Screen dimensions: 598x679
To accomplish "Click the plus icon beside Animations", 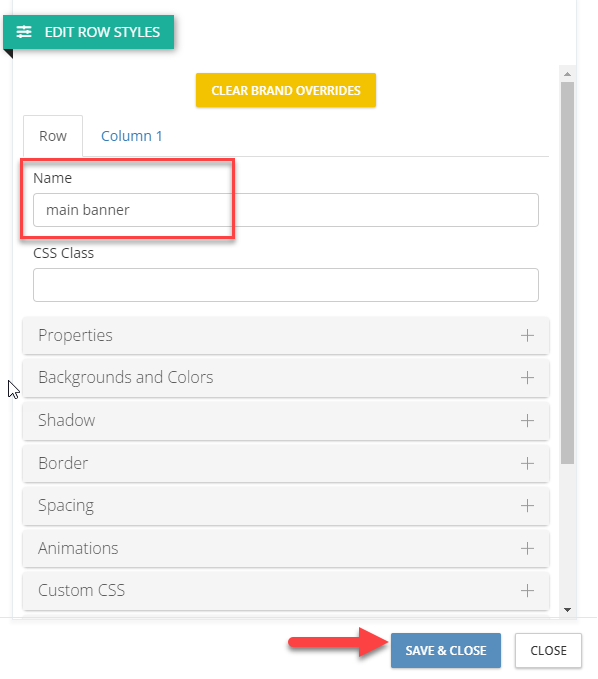I will click(x=527, y=549).
